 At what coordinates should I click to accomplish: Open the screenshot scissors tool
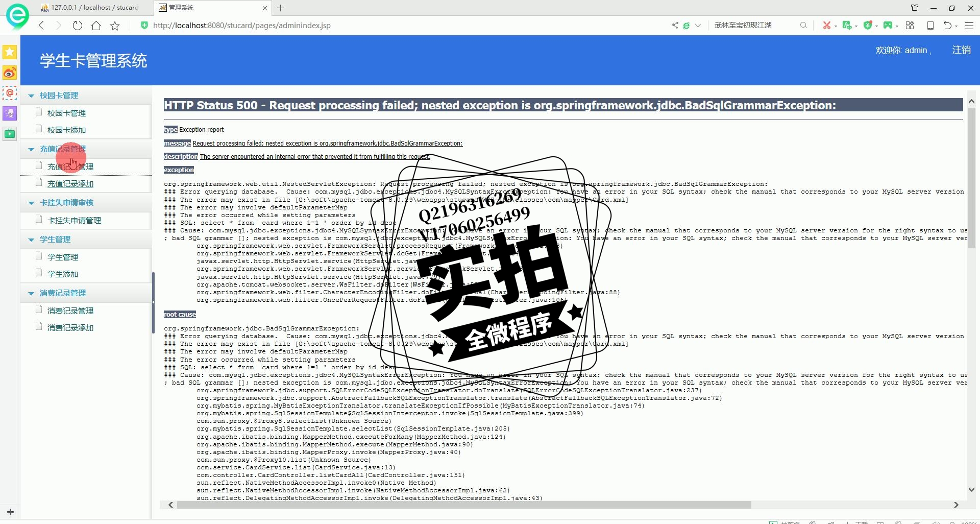coord(826,25)
